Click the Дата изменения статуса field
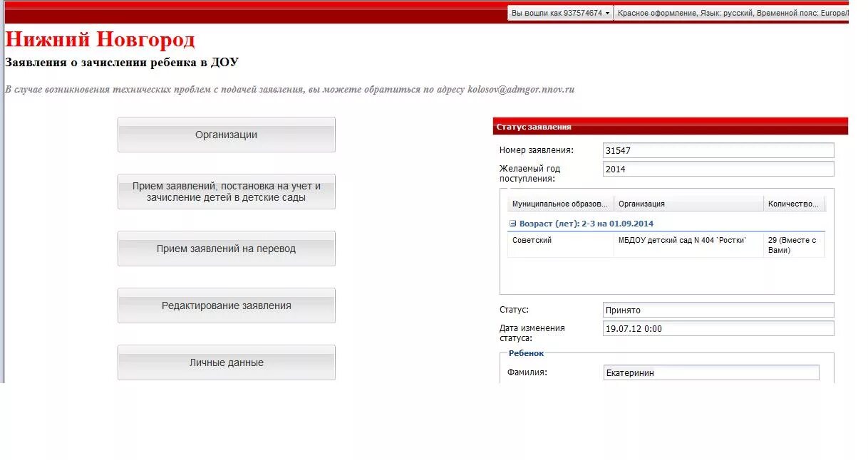 click(x=718, y=328)
